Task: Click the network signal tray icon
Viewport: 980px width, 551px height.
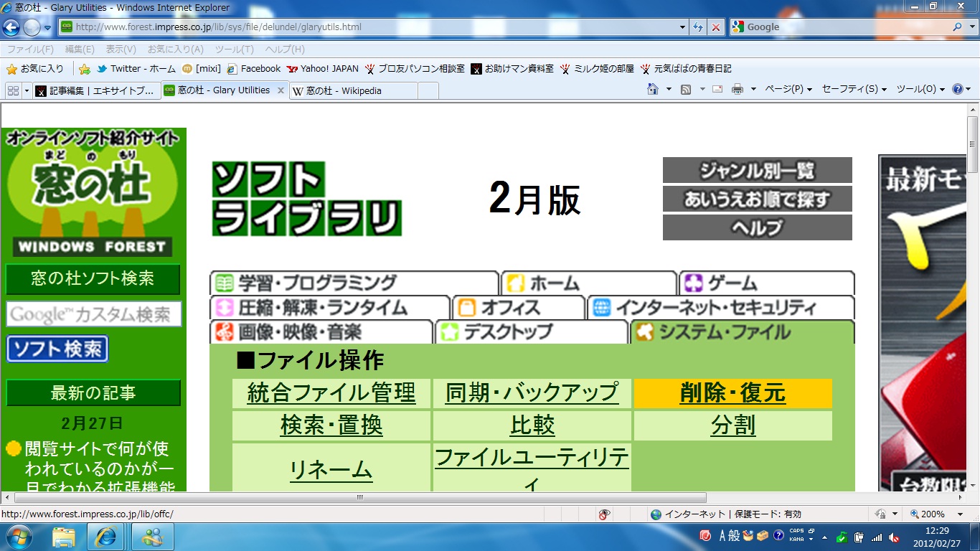Action: 877,537
